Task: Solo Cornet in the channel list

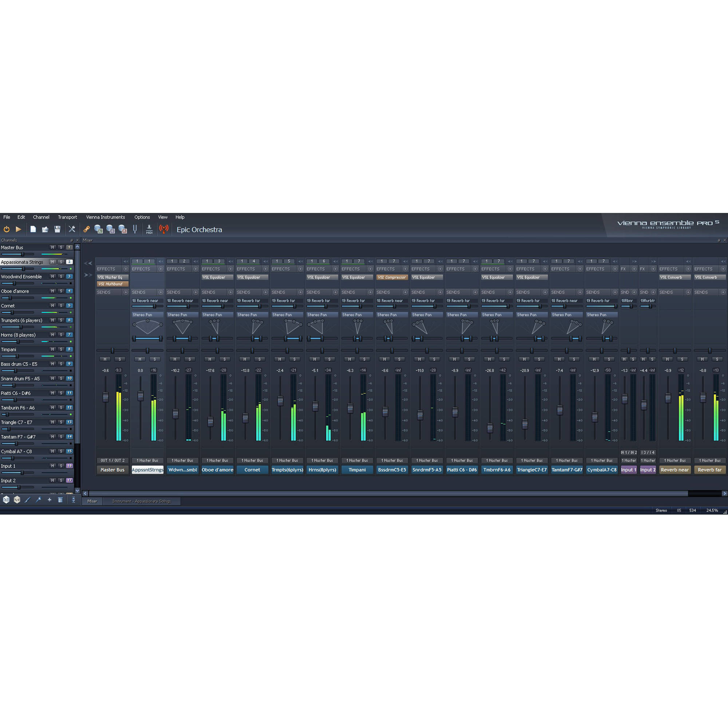Action: [x=61, y=306]
